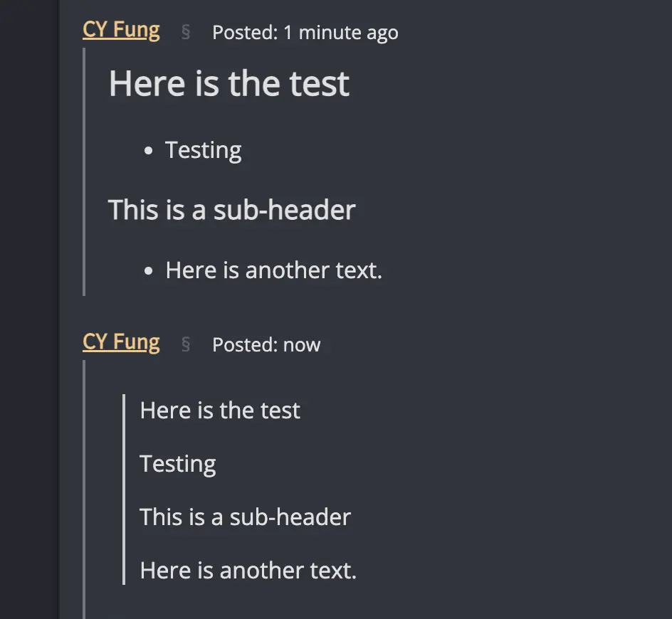Click the light blockquote bar beside the quoted text
Screen dimensions: 672x619
(x=124, y=490)
